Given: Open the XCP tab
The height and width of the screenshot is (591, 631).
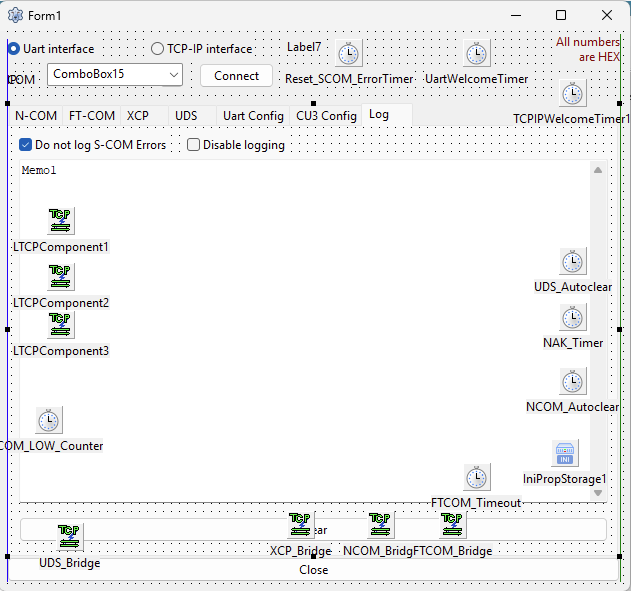Looking at the screenshot, I should pos(138,116).
